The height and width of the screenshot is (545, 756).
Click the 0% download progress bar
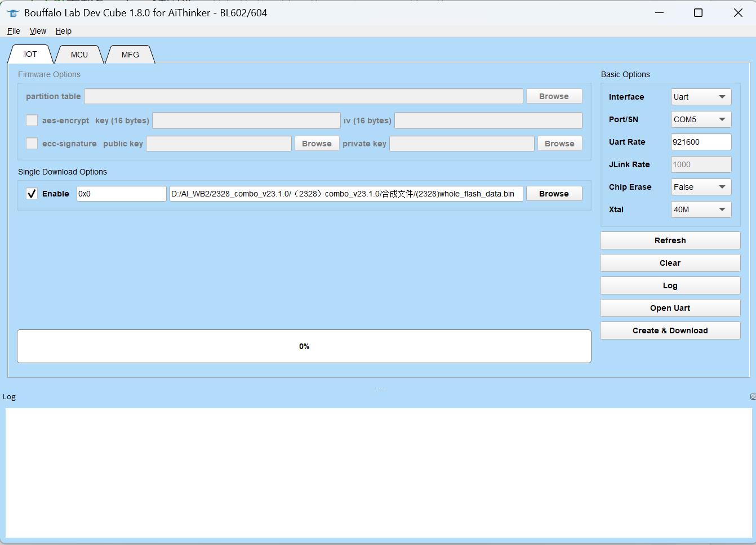(x=304, y=346)
